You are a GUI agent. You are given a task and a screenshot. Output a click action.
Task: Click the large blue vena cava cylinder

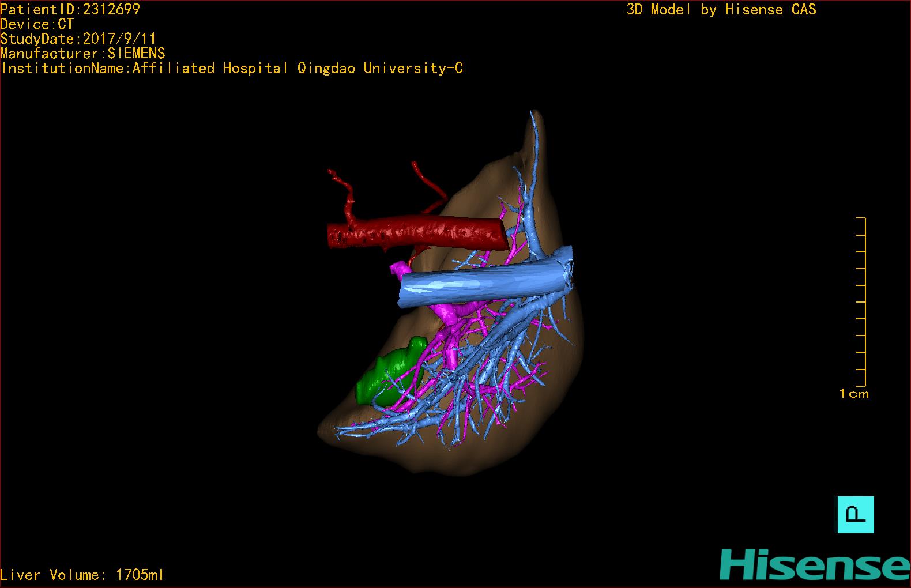[x=485, y=282]
